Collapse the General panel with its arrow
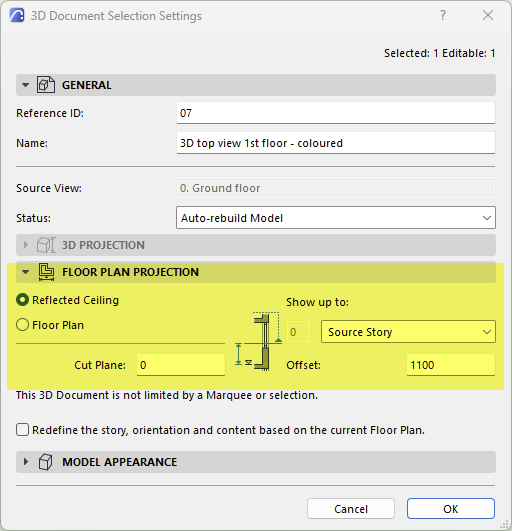 pos(25,85)
